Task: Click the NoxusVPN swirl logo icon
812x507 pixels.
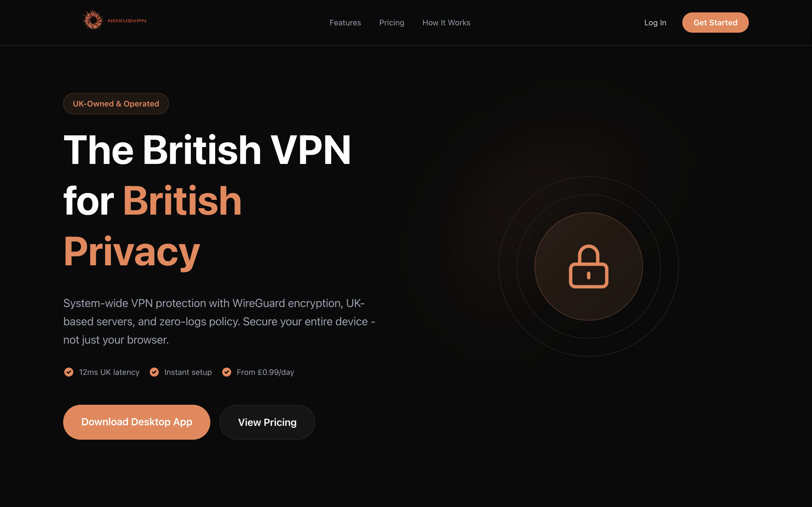Action: pos(93,20)
